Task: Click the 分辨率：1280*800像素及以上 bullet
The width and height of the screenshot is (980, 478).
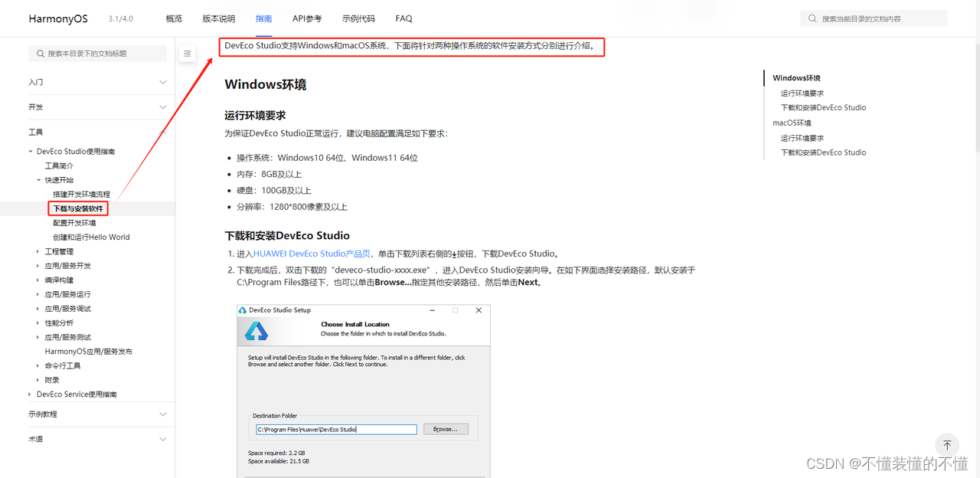Action: click(x=292, y=207)
